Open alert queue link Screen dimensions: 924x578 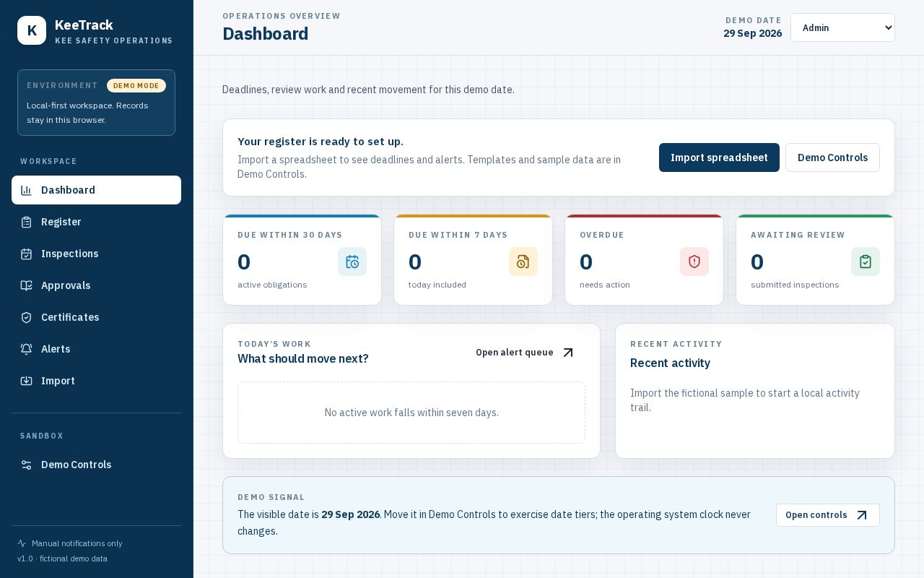tap(526, 353)
